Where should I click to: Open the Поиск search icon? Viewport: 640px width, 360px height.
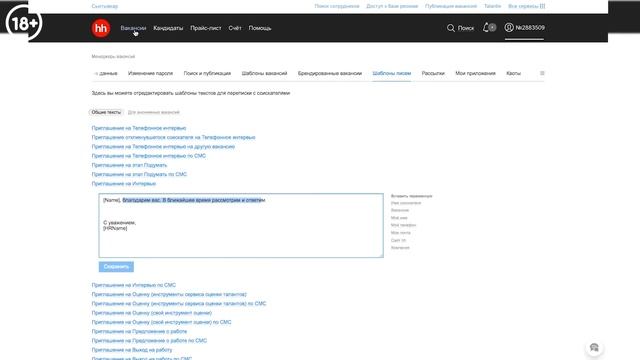tap(460, 28)
